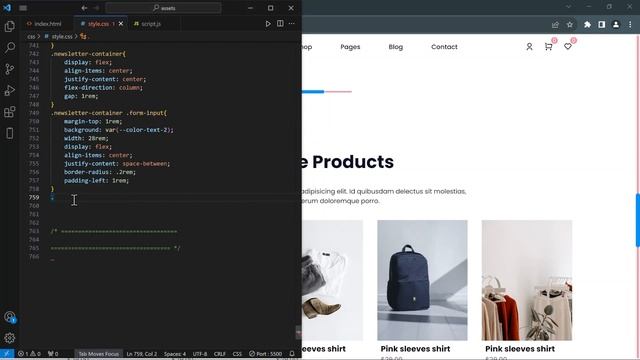Open ports indicator showing 0

click(53, 353)
